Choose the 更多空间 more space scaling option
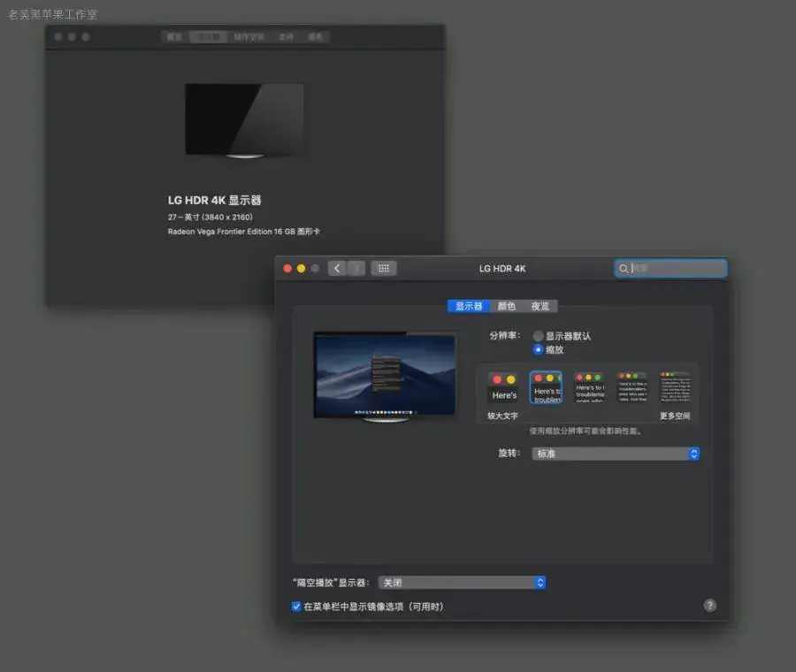Viewport: 796px width, 672px height. point(675,388)
